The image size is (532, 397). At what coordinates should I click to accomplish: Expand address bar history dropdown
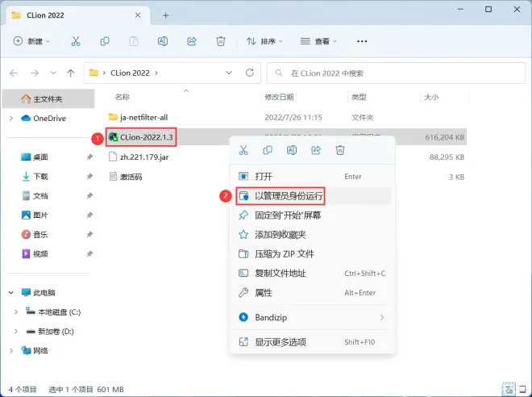[x=229, y=73]
